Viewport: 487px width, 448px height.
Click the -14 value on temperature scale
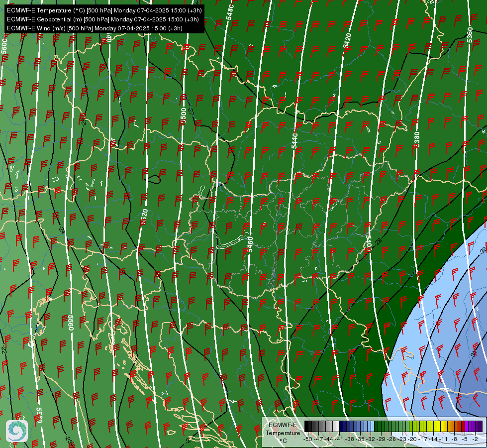point(433,439)
